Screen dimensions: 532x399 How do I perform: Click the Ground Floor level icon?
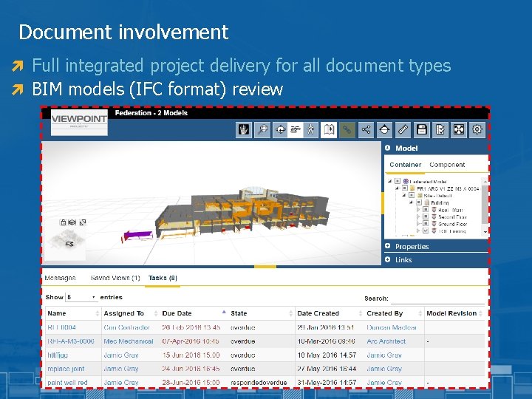click(x=434, y=224)
